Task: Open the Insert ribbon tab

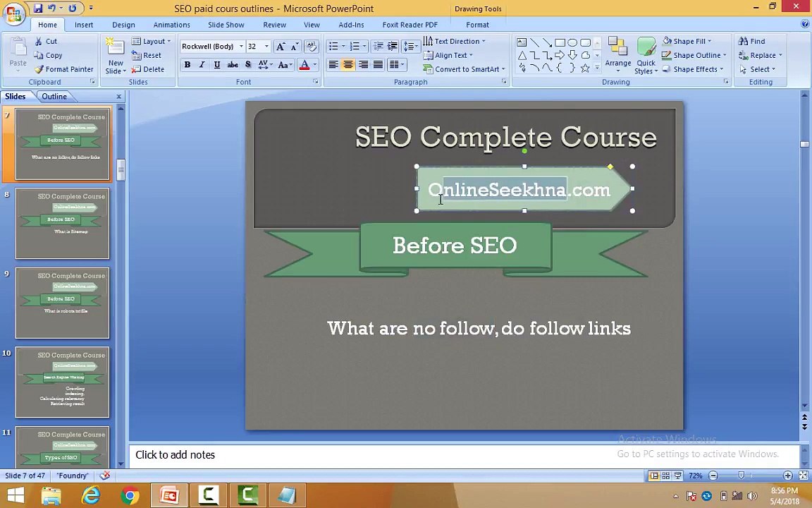Action: pyautogui.click(x=84, y=25)
